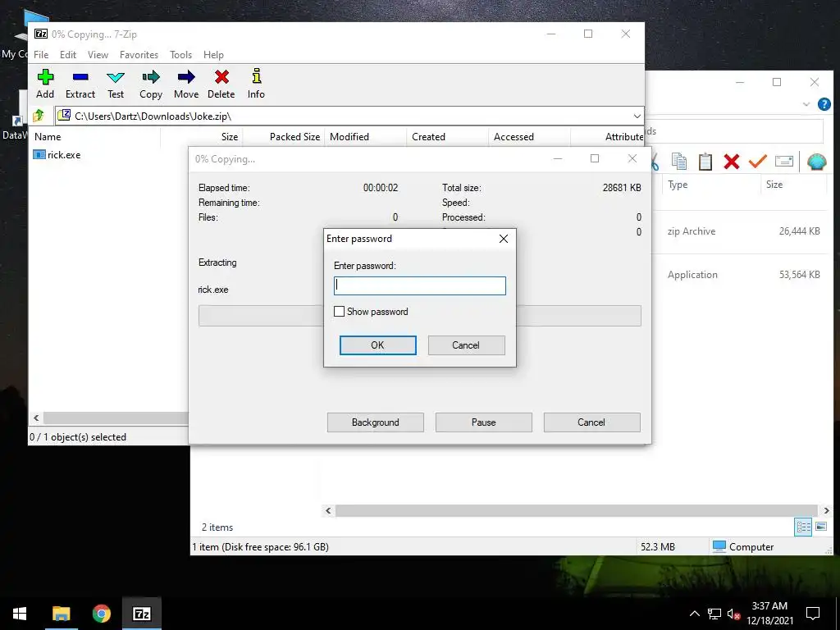
Task: Expand the Explorer ribbon chevron
Action: [806, 104]
